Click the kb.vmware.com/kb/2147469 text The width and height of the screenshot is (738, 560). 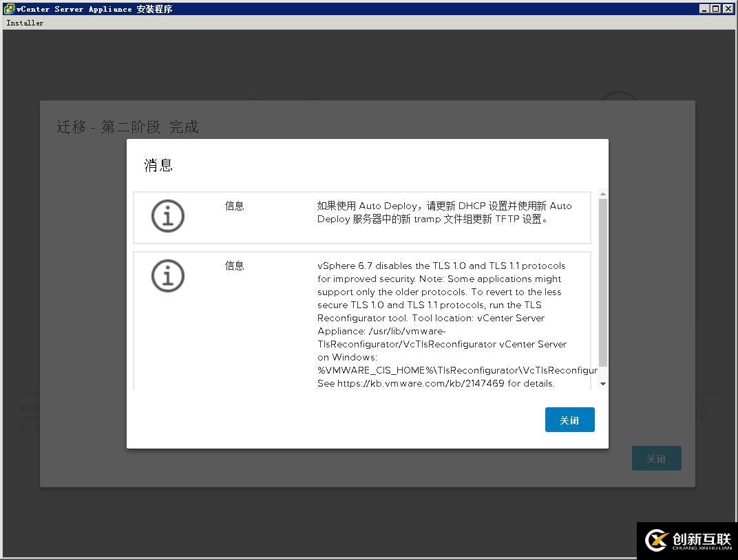coord(421,383)
